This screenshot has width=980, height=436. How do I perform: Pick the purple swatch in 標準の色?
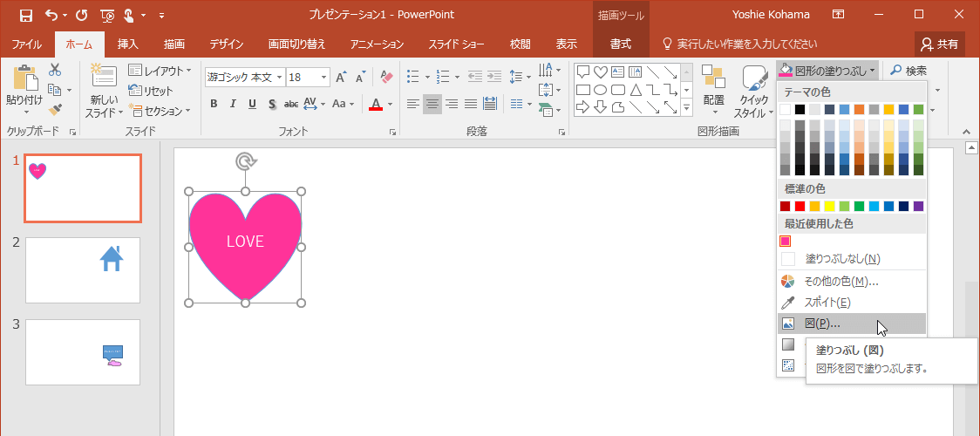pyautogui.click(x=918, y=206)
